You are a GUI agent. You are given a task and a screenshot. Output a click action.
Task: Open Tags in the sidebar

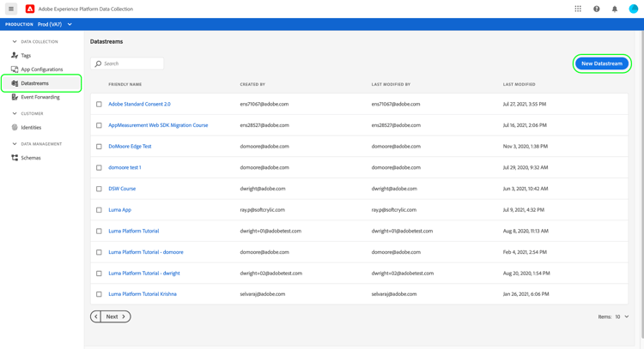[26, 56]
